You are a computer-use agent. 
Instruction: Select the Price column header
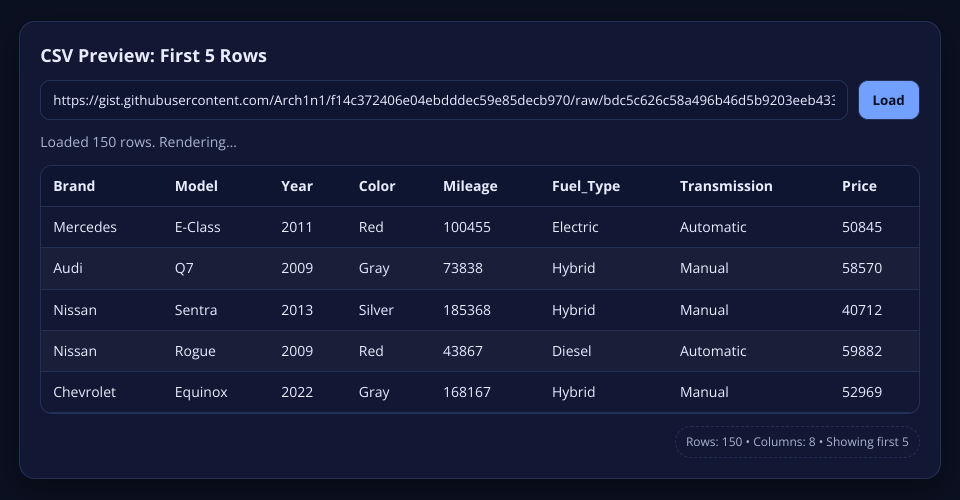coord(859,186)
